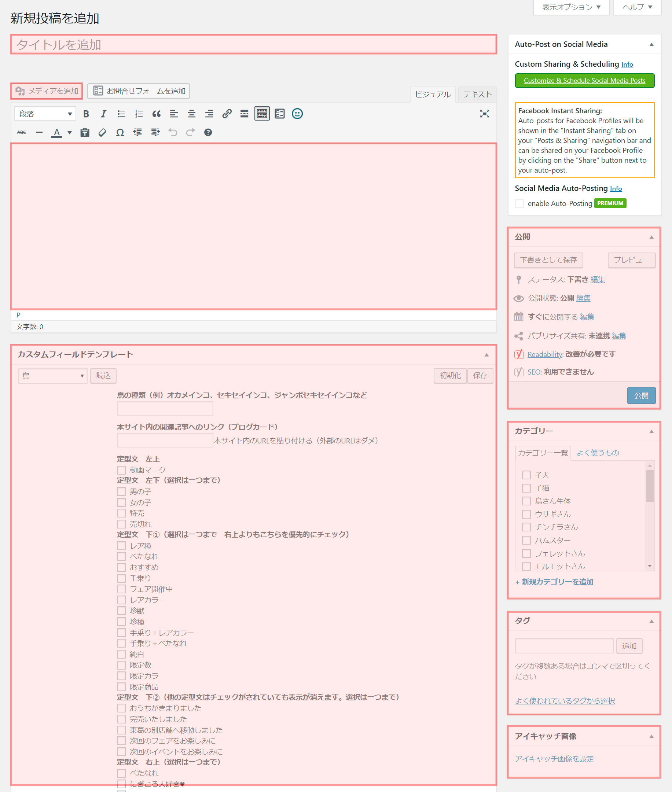
Task: Open text color picker arrow
Action: point(70,133)
